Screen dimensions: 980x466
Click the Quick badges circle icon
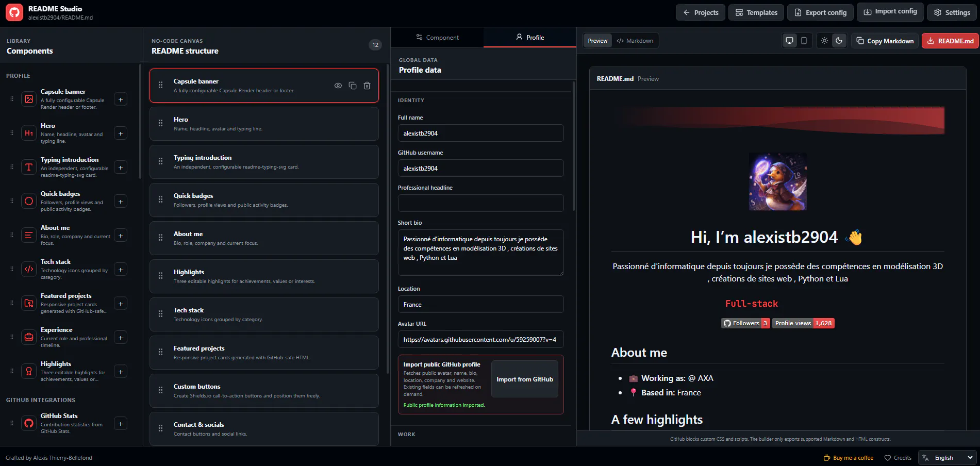[29, 201]
